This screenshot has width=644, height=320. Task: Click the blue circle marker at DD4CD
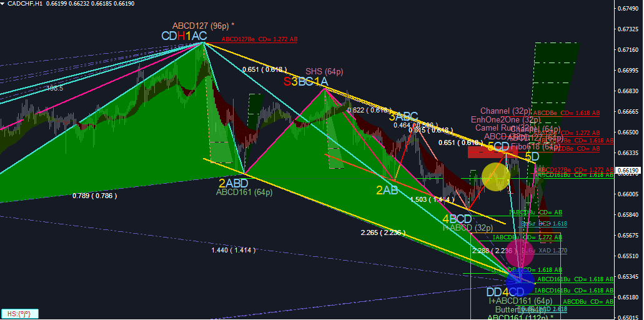coord(520,282)
